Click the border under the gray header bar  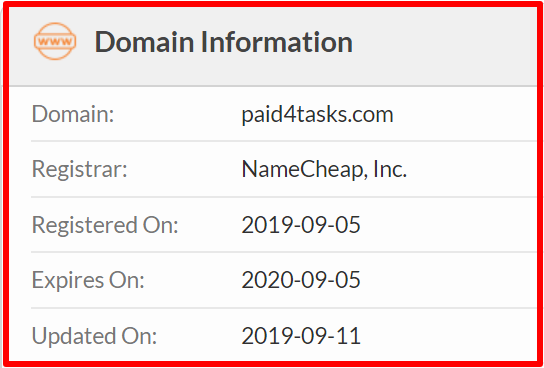click(x=273, y=86)
